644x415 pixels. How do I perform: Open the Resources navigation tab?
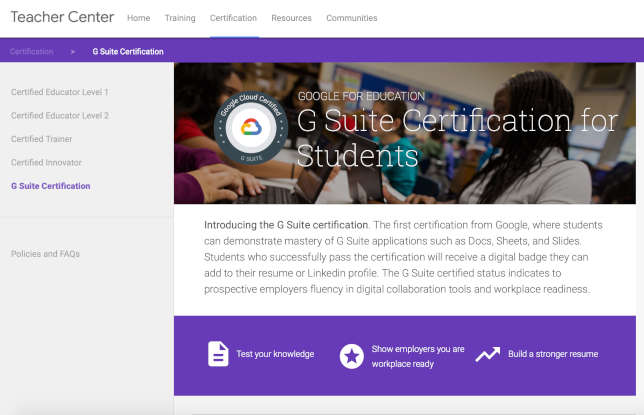coord(291,18)
